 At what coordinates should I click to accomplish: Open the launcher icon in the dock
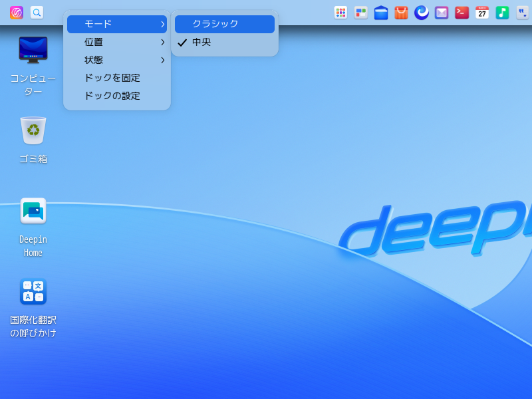(17, 13)
